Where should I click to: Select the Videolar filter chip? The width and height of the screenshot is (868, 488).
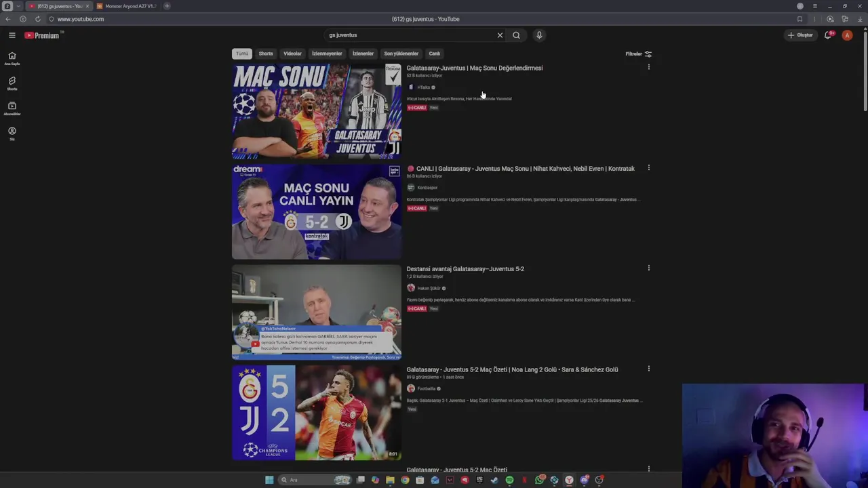292,54
